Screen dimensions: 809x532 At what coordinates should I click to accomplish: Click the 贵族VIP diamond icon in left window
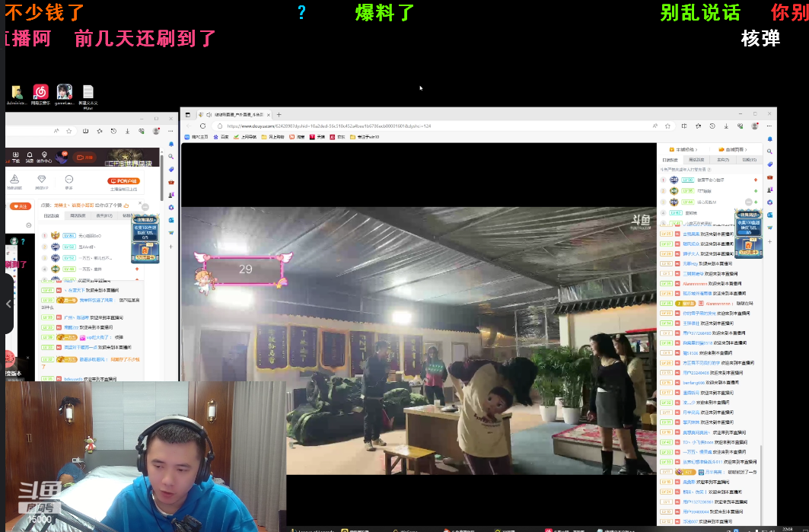point(42,182)
